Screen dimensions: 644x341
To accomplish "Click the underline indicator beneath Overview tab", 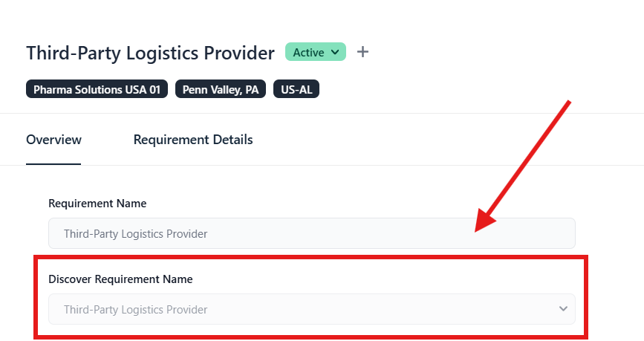I will (x=53, y=164).
